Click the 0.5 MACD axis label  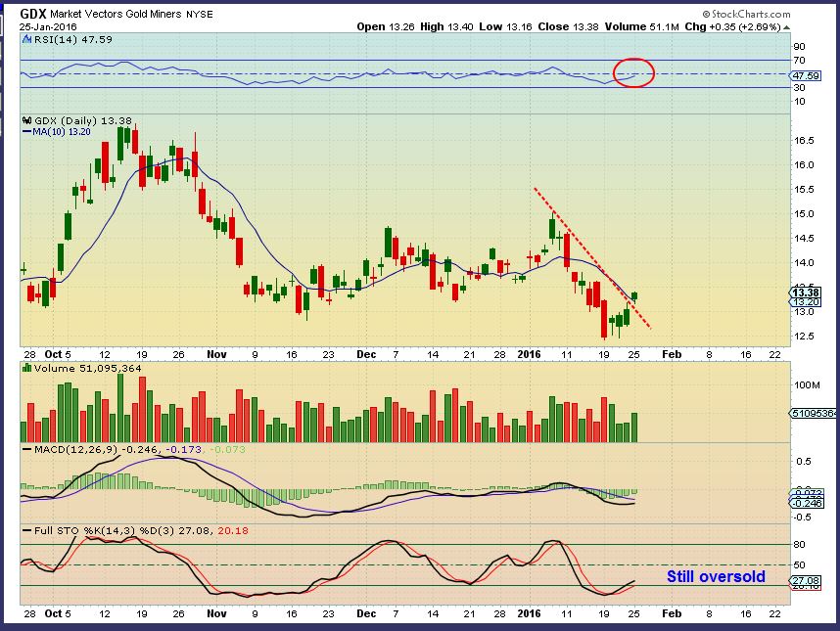[804, 462]
